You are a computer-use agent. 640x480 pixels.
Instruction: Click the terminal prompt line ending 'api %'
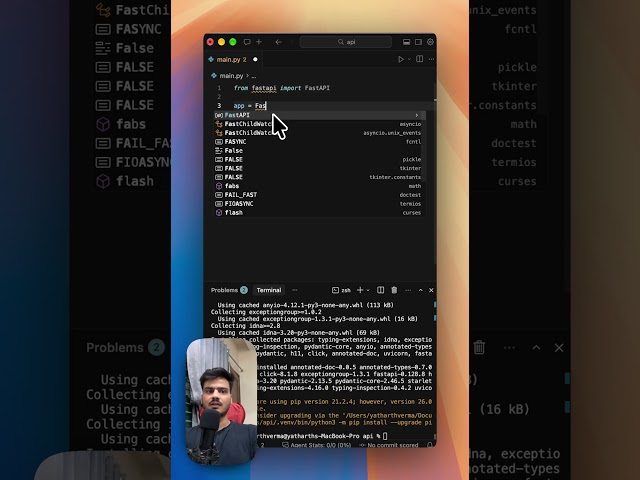coord(322,436)
